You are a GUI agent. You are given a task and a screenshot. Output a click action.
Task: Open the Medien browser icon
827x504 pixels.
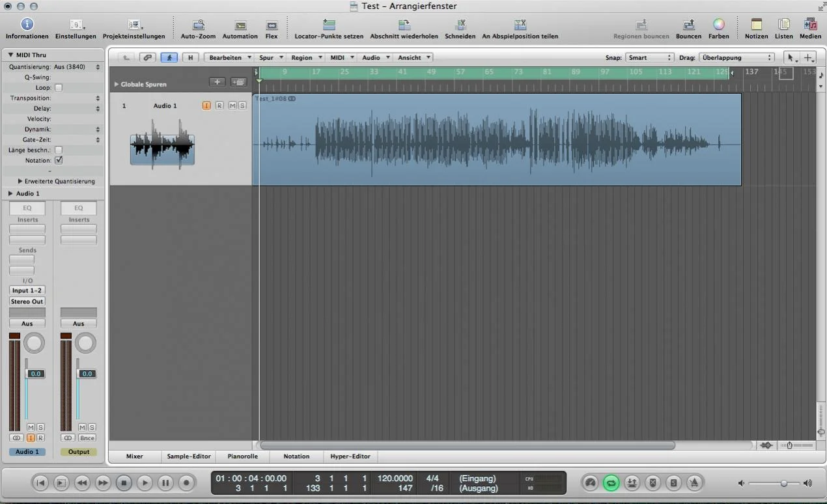pyautogui.click(x=810, y=25)
